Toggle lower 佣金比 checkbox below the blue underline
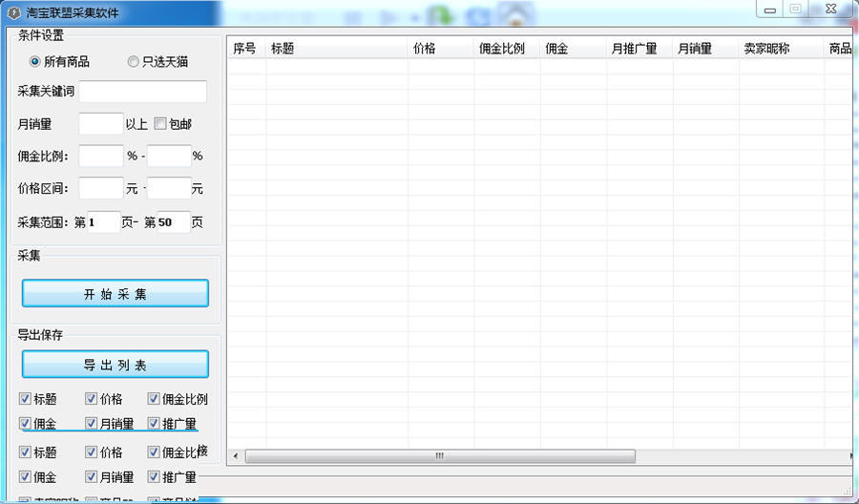Screen dimensions: 859x504 pyautogui.click(x=154, y=451)
